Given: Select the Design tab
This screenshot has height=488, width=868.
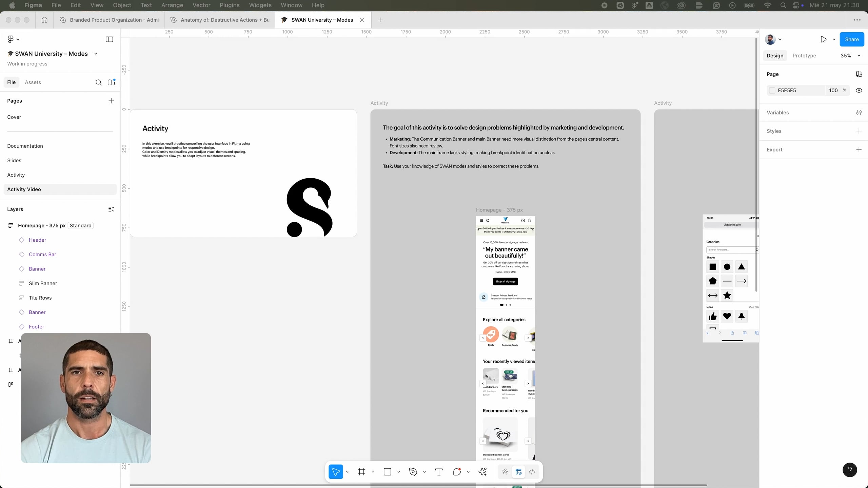Looking at the screenshot, I should 775,56.
